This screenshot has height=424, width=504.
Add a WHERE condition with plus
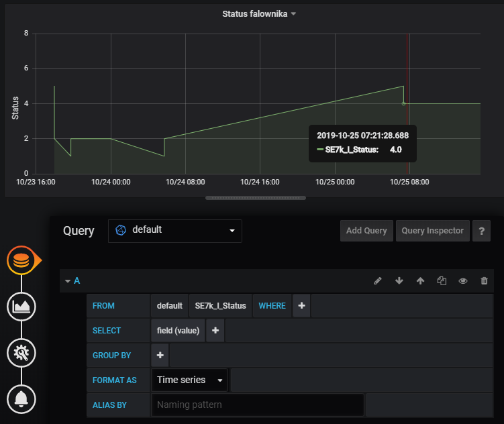coord(301,305)
